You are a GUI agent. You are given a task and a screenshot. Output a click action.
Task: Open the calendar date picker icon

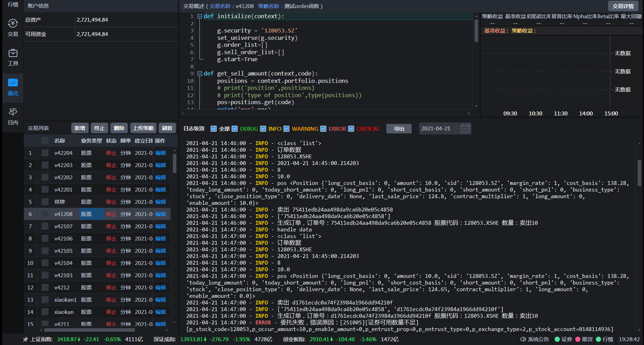tap(465, 129)
